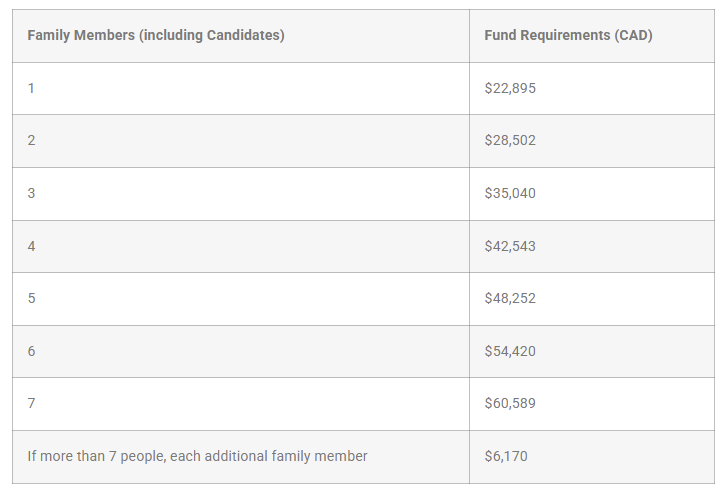Click the "Family Members (including Candidates)" column header
Viewport: 728px width, 494px height.
coord(156,36)
